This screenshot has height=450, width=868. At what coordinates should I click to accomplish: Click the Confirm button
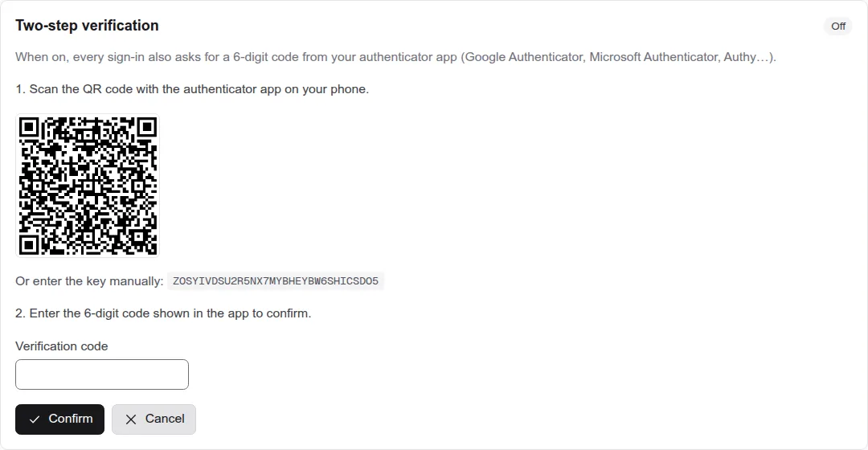coord(59,419)
